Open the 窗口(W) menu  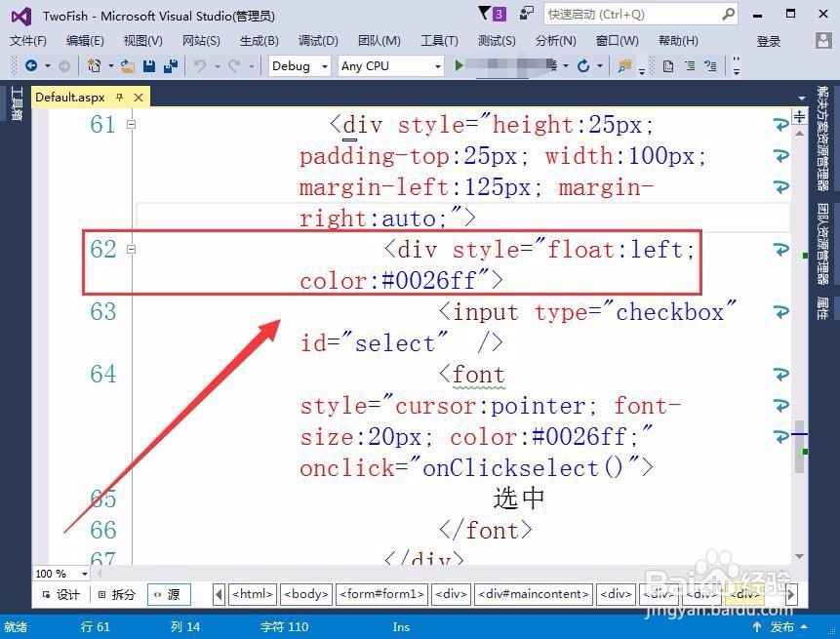[618, 41]
